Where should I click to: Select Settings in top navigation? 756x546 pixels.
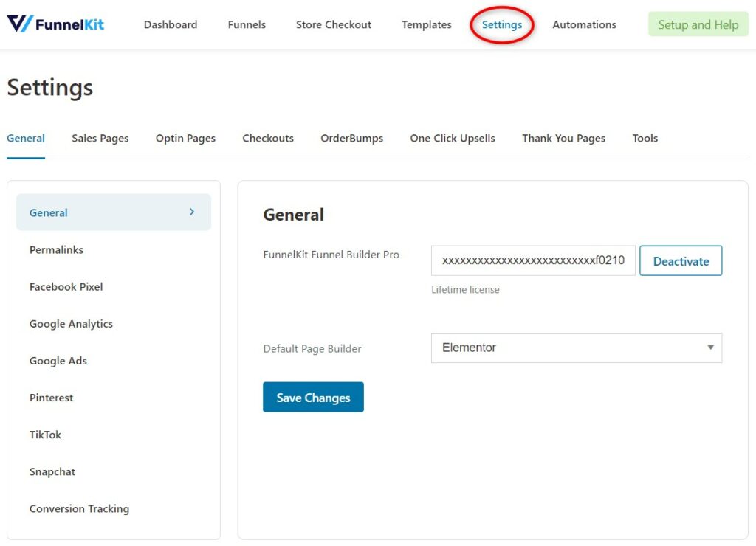501,24
